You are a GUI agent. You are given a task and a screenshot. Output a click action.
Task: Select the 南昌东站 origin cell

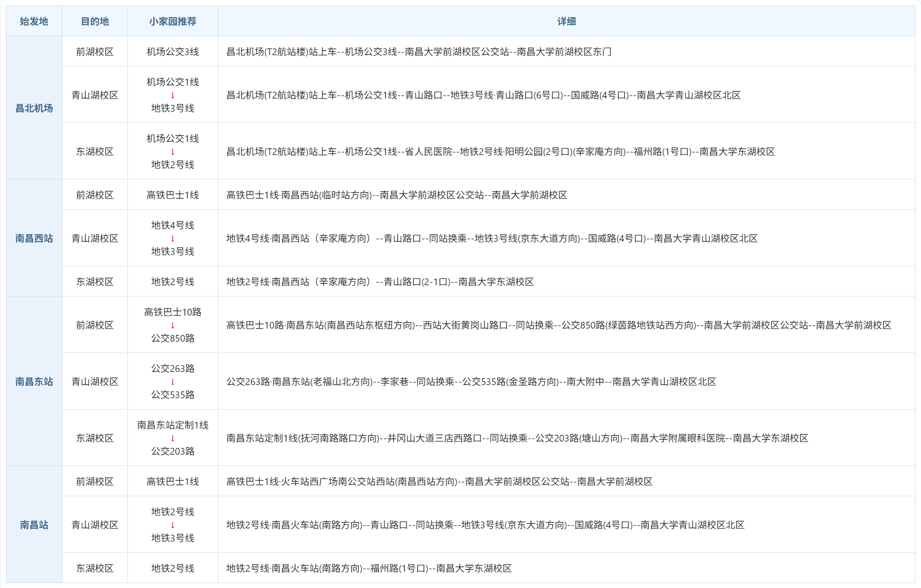pos(33,381)
